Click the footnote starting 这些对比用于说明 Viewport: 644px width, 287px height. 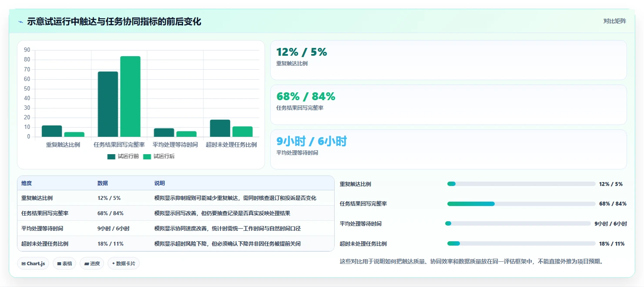(x=471, y=262)
